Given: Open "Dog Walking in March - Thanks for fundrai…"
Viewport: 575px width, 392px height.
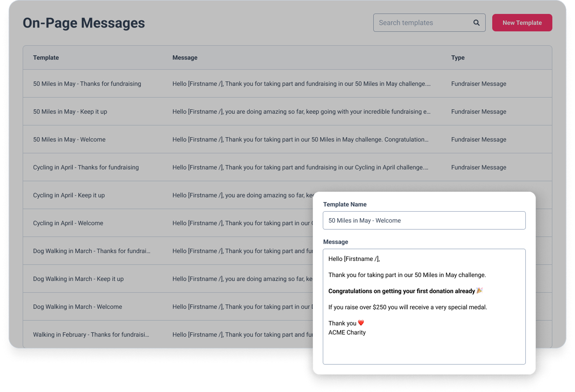Looking at the screenshot, I should 91,251.
